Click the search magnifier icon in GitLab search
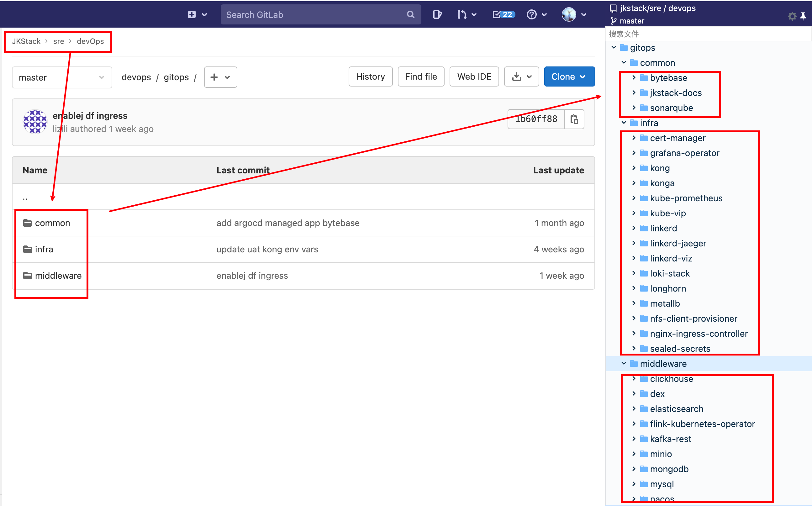 pos(410,15)
